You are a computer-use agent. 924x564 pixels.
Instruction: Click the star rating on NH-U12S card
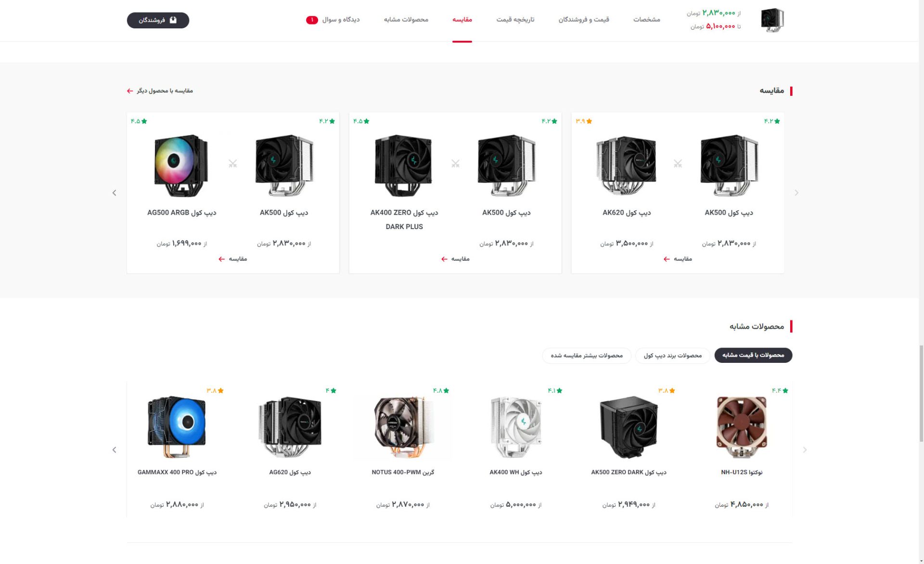click(x=780, y=390)
